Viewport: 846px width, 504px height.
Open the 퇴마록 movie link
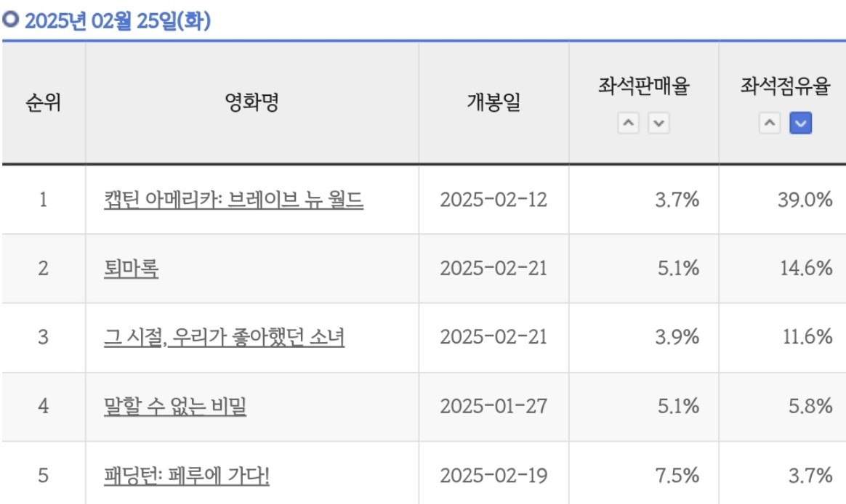(x=132, y=269)
